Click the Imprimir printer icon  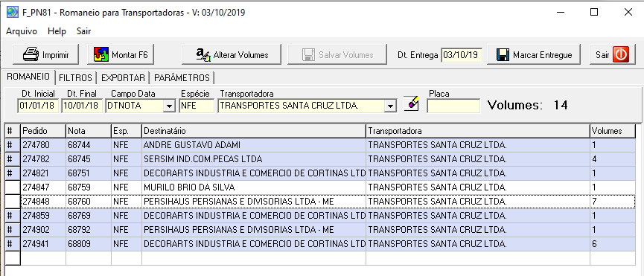pyautogui.click(x=31, y=54)
